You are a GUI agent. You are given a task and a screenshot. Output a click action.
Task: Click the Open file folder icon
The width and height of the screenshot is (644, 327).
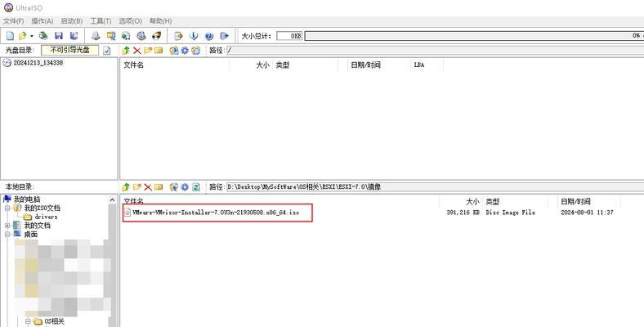(22, 36)
